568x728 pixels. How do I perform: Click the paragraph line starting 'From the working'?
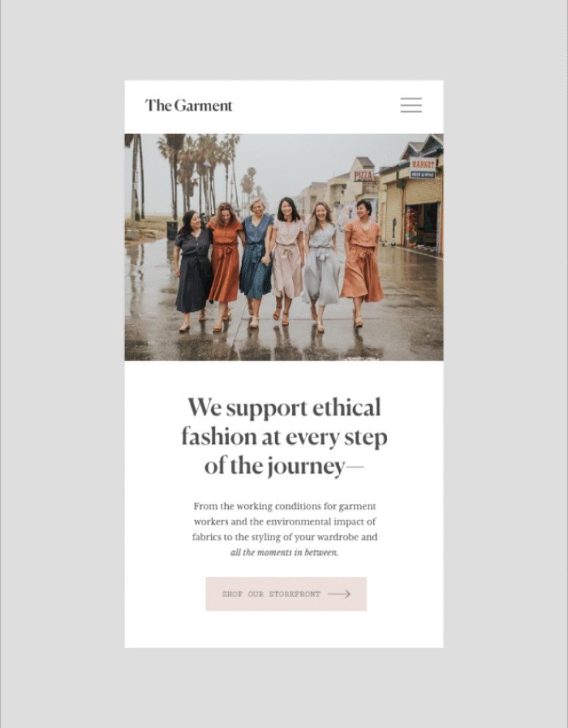(284, 506)
